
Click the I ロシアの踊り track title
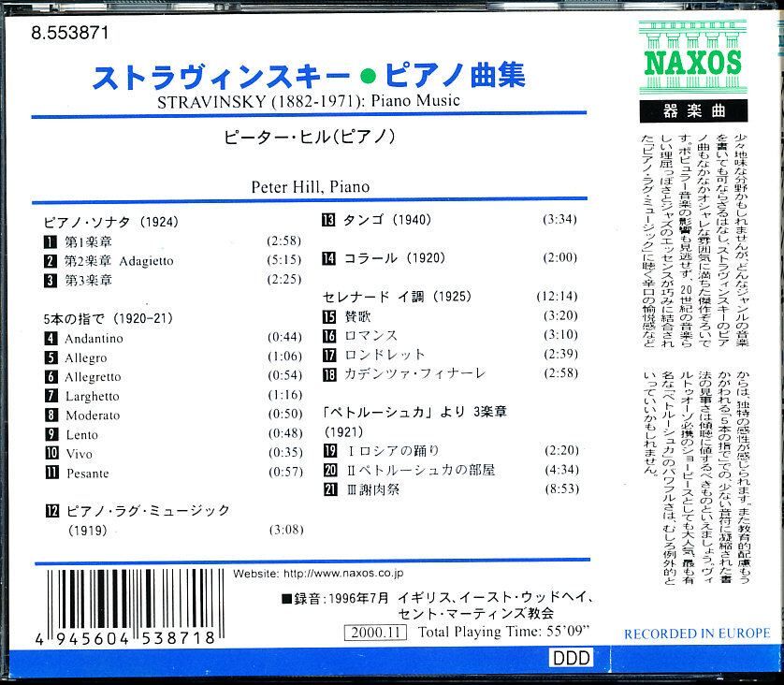click(x=393, y=451)
